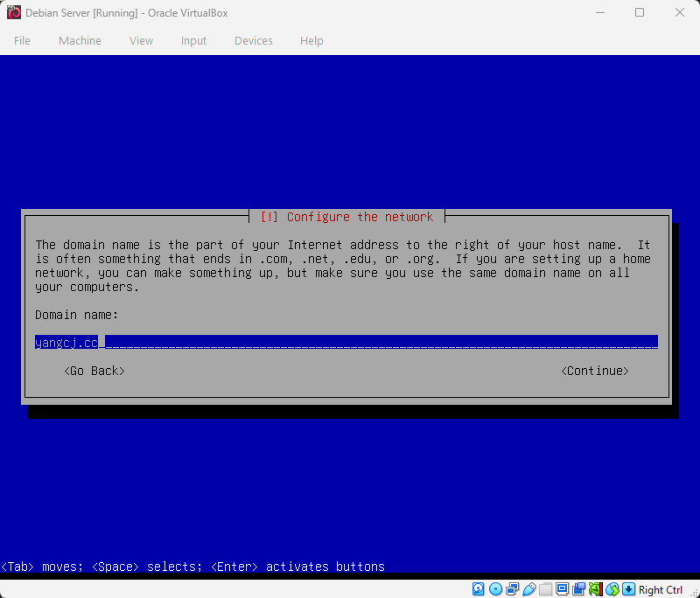The image size is (700, 598).
Task: Click the optical drive status icon
Action: 495,588
